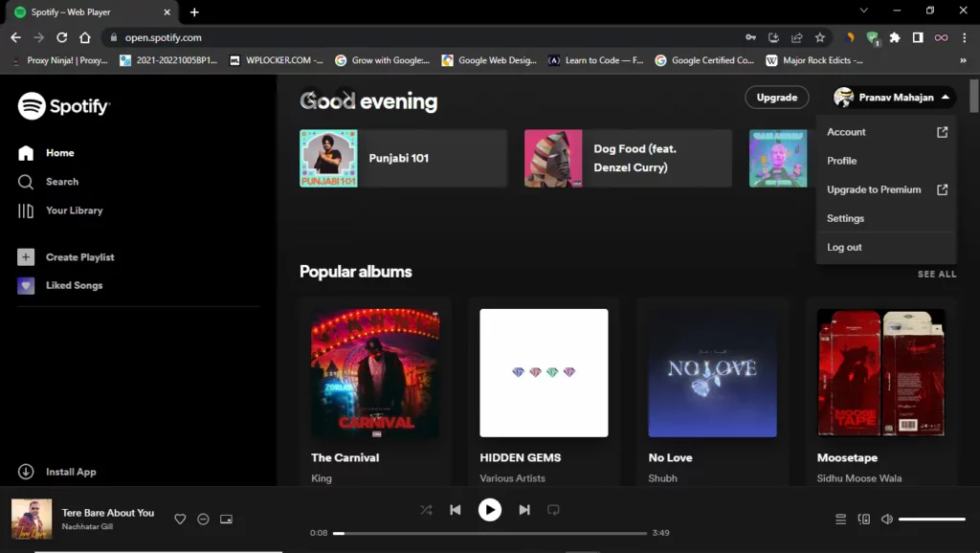The image size is (980, 553).
Task: Click the Tere Bare About You song title
Action: 108,513
